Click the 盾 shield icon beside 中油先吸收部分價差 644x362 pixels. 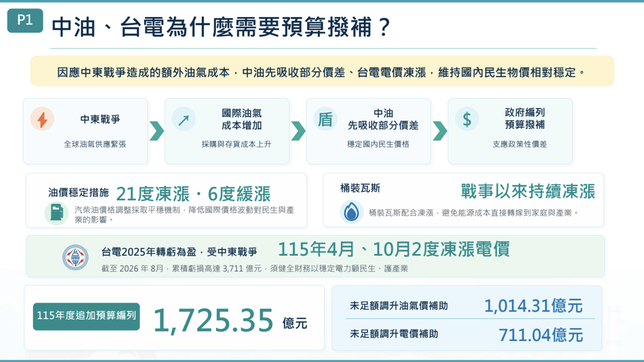point(325,119)
